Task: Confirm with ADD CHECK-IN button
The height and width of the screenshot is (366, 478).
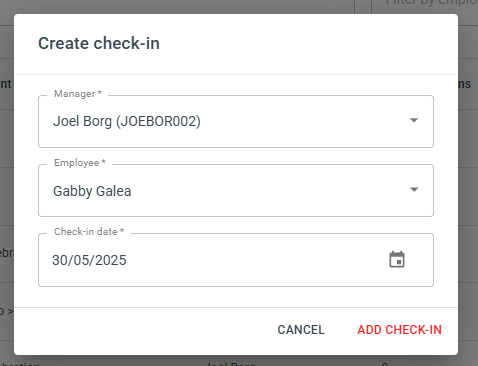Action: point(399,330)
